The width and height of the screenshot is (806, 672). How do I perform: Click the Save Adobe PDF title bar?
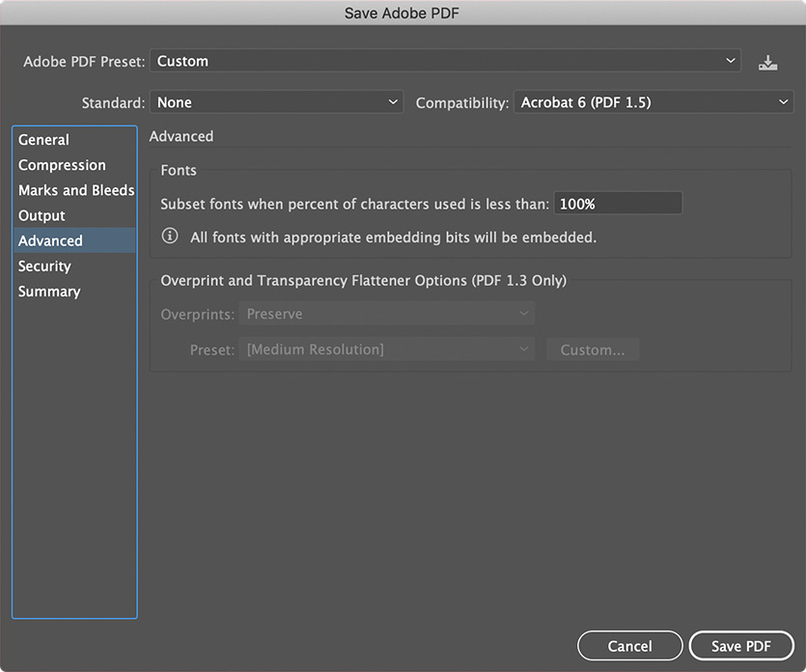tap(403, 13)
